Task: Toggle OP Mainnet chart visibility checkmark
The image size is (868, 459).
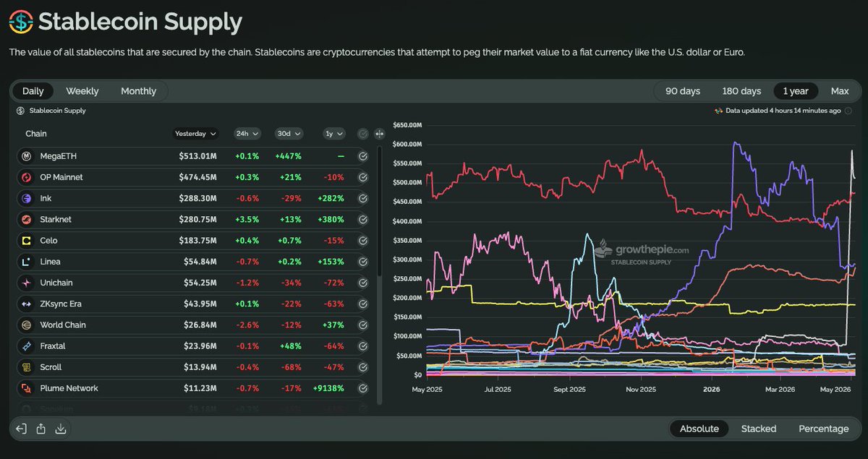Action: click(363, 177)
